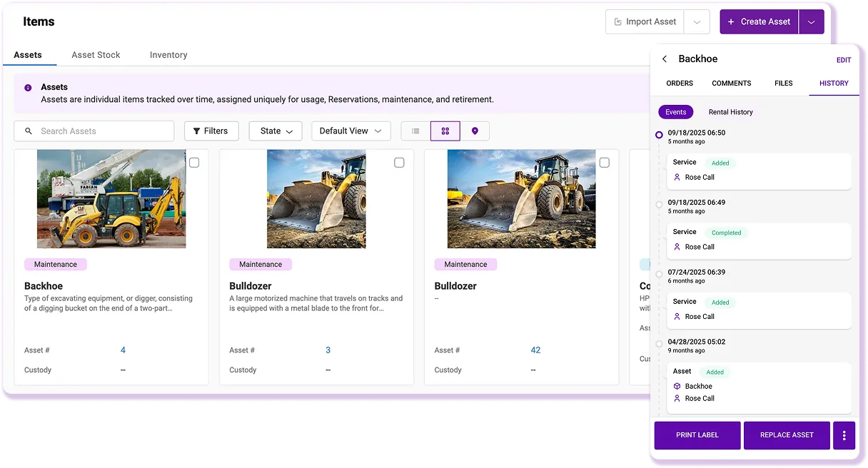This screenshot has width=868, height=468.
Task: Open the Default View dropdown
Action: 351,131
